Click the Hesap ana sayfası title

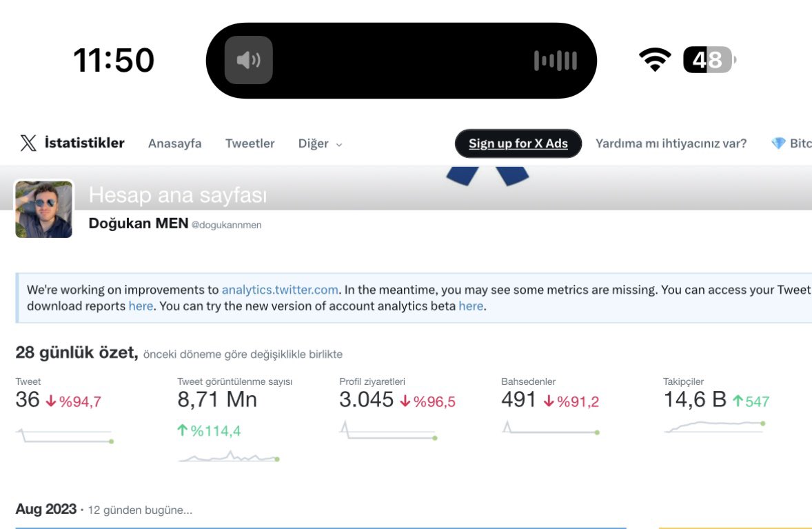[178, 195]
